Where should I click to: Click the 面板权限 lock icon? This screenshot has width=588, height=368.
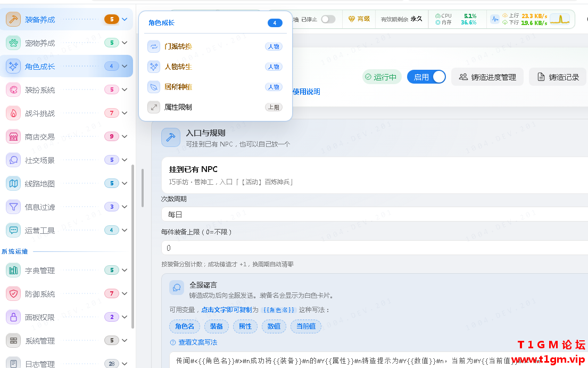pos(13,317)
